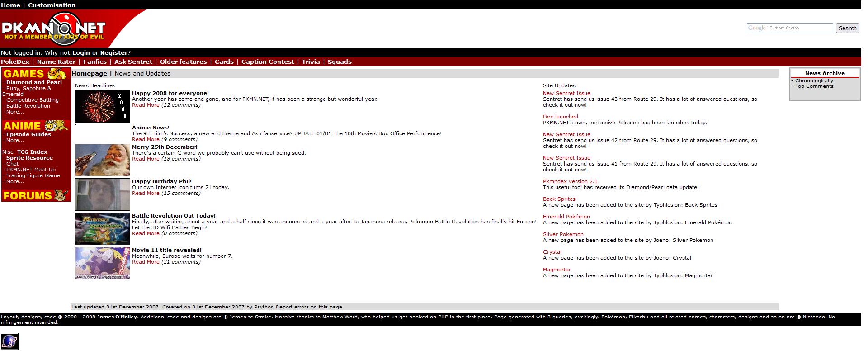Open Trading Figure Game sidebar link
The image size is (868, 355).
[x=33, y=175]
